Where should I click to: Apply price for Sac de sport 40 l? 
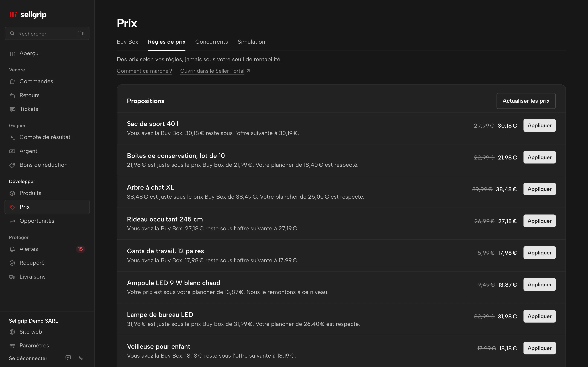coord(539,125)
